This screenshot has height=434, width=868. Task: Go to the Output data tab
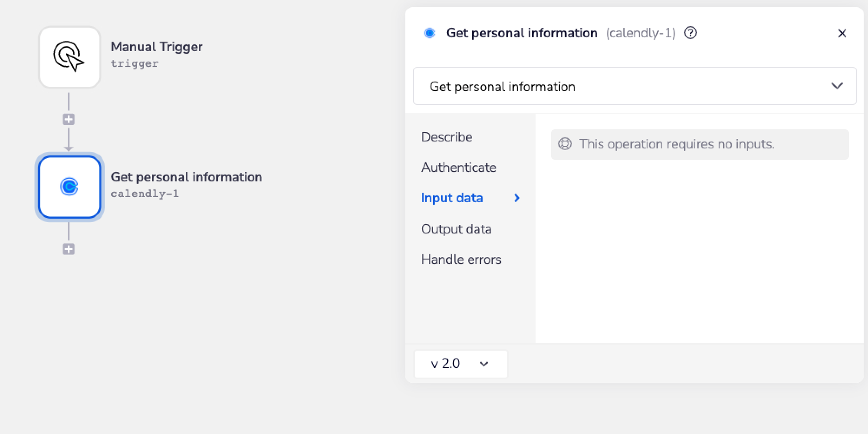(x=456, y=229)
